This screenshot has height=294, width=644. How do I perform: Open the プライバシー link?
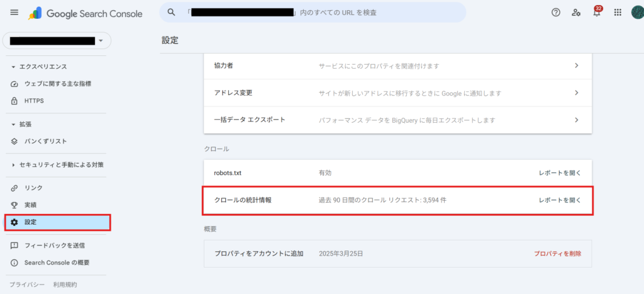26,285
